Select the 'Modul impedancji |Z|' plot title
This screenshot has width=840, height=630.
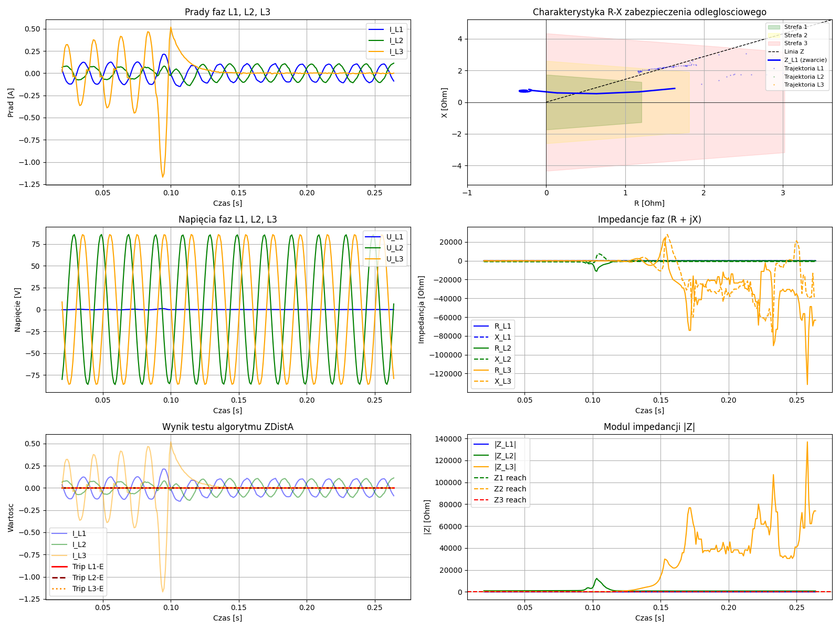(x=649, y=427)
